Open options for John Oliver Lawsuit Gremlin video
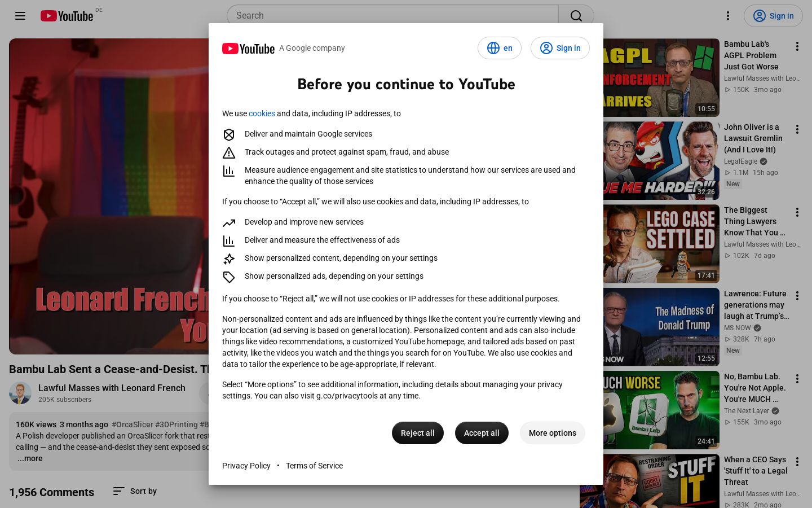The height and width of the screenshot is (508, 812). (797, 129)
